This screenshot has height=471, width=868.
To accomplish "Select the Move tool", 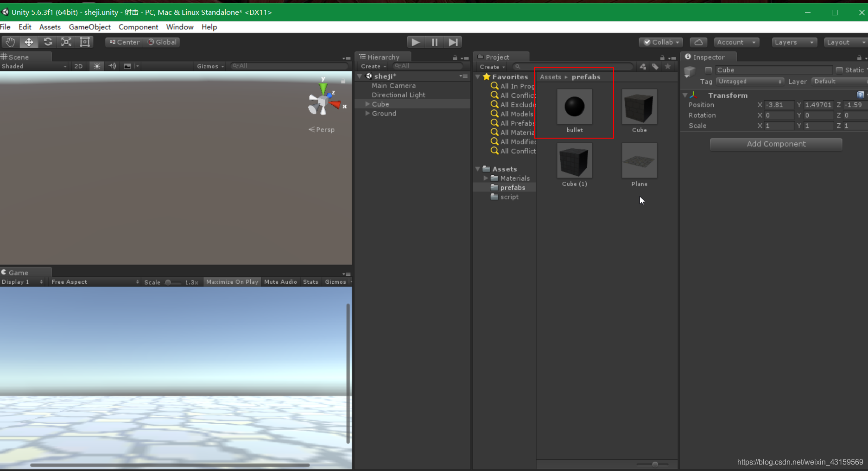I will [x=29, y=42].
